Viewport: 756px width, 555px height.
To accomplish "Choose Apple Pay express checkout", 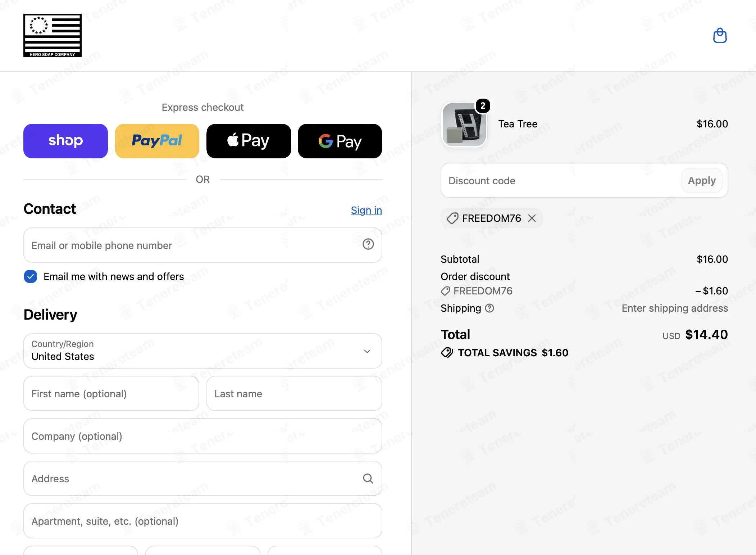I will pos(249,141).
